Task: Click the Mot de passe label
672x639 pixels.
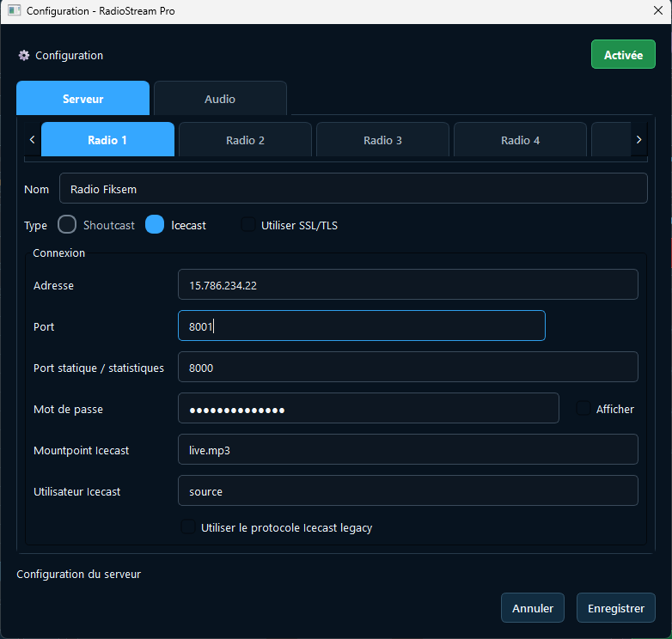Action: 68,410
